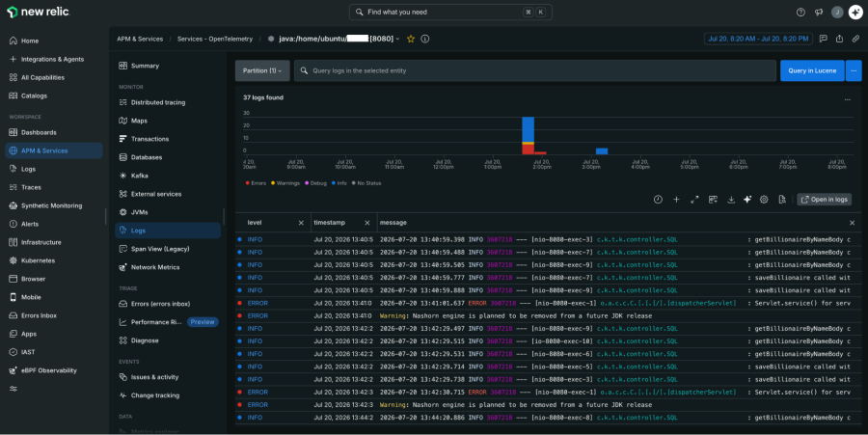Open the help question mark icon
The width and height of the screenshot is (868, 435).
(800, 13)
